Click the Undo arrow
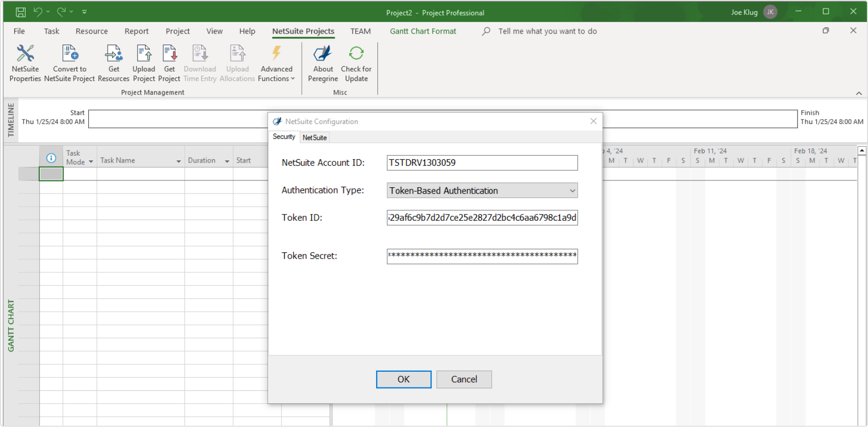This screenshot has height=427, width=868. pos(38,12)
